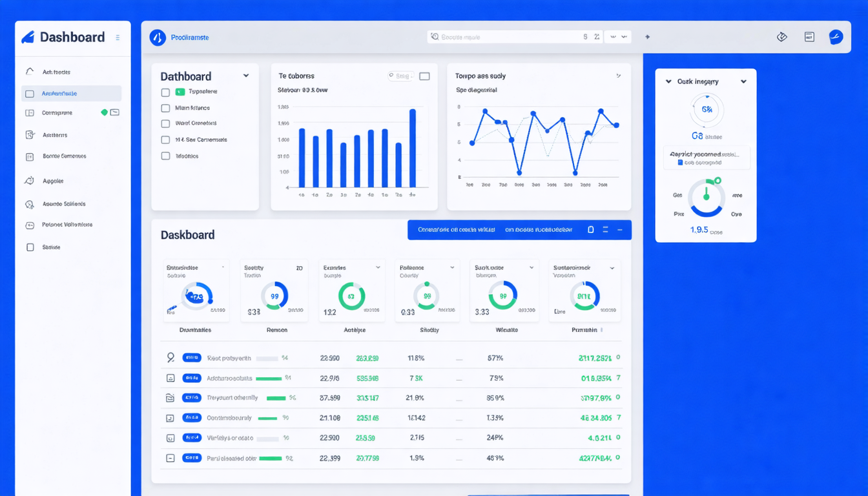Click the square icon in the 21.108 table row
Viewport: 868px width, 496px height.
click(x=170, y=418)
